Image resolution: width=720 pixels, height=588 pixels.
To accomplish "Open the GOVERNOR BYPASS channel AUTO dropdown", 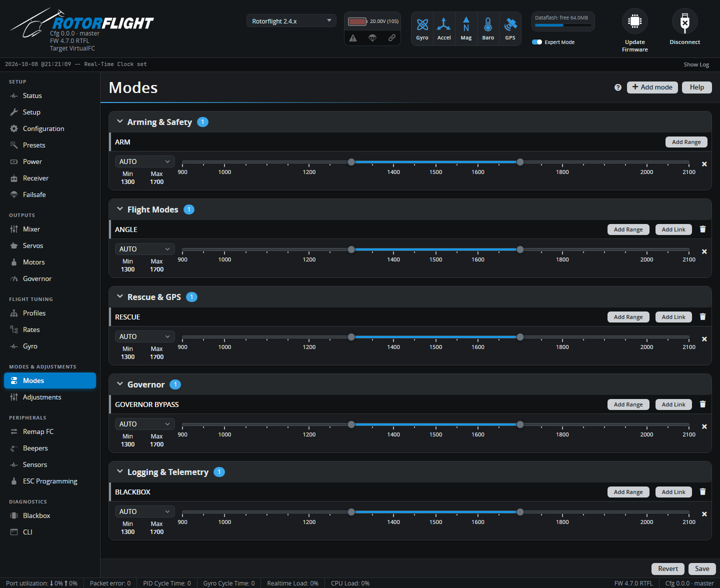I will pyautogui.click(x=145, y=424).
